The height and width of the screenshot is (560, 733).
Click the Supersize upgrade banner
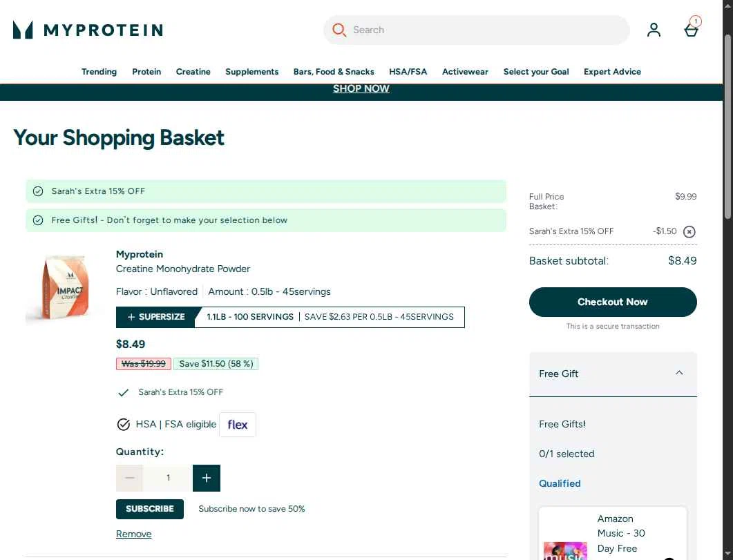click(290, 317)
